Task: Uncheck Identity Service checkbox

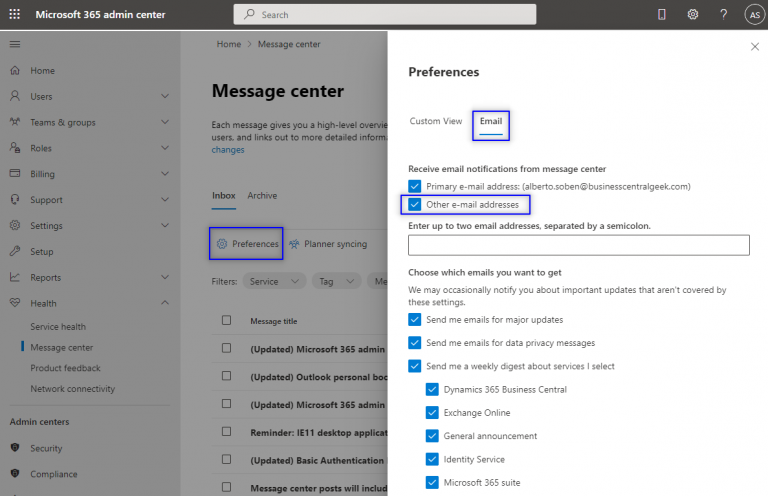Action: (x=432, y=459)
